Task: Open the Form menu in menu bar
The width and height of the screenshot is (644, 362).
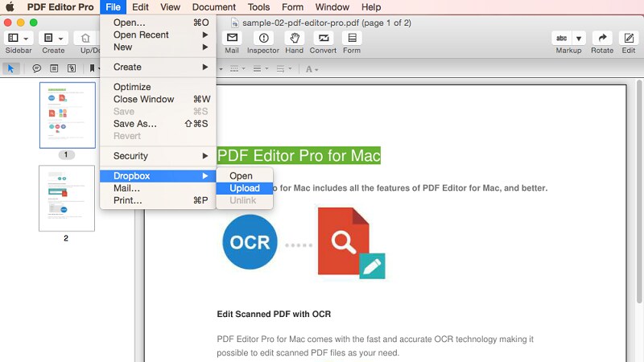Action: click(292, 7)
